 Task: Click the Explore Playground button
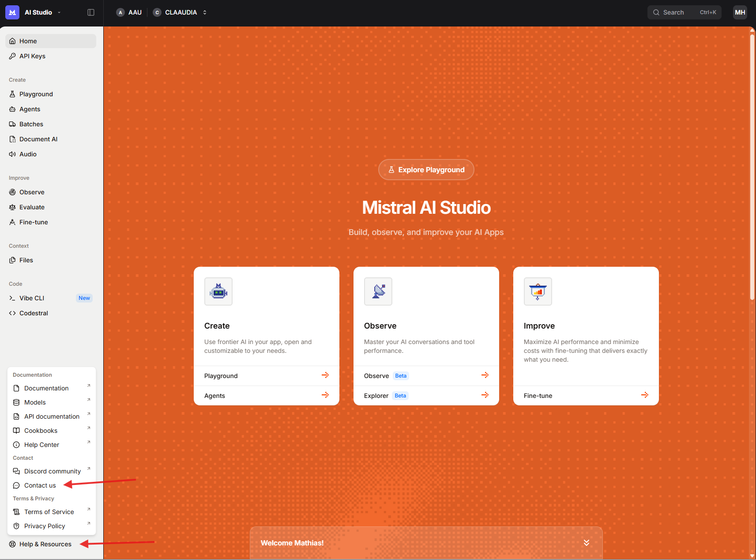425,169
